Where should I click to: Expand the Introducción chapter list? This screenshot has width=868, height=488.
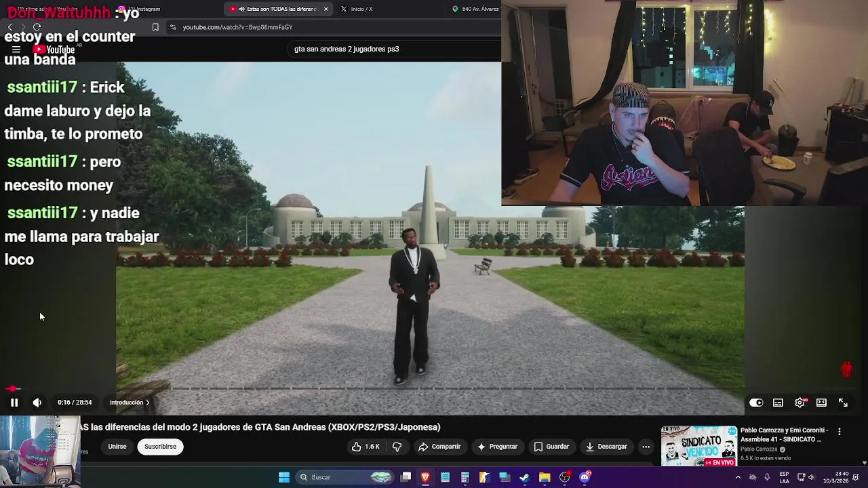point(130,403)
